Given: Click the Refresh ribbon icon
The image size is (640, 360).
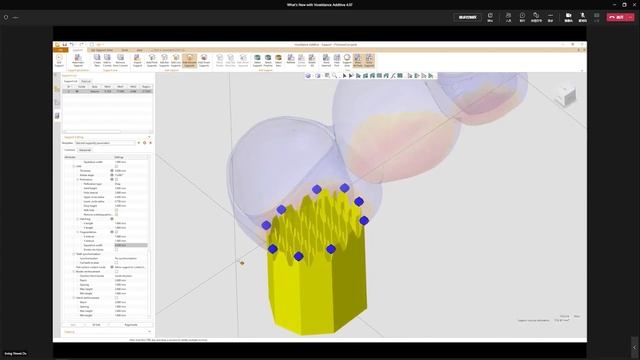Looking at the screenshot, I should [x=291, y=60].
